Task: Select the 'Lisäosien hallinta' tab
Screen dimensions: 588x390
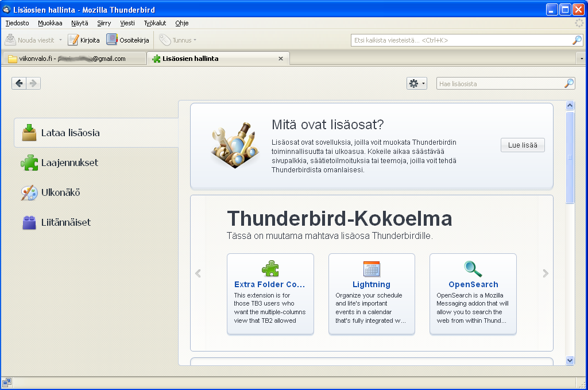Action: 218,59
